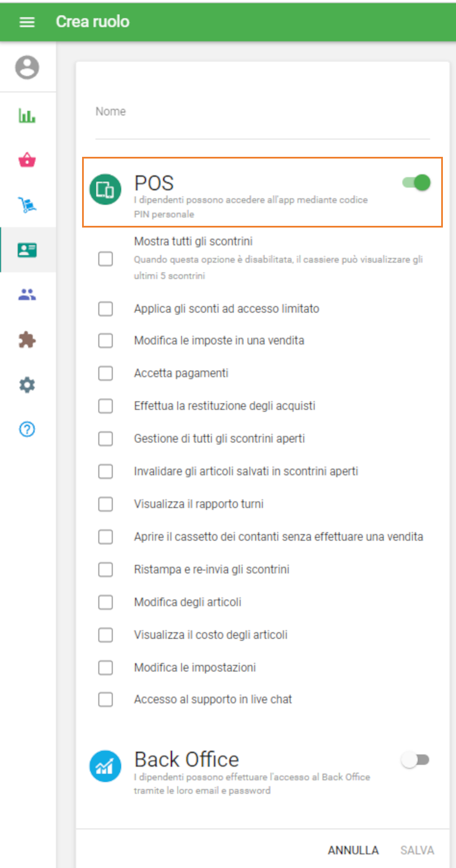
Task: Open the reports bar chart icon
Action: tap(27, 115)
